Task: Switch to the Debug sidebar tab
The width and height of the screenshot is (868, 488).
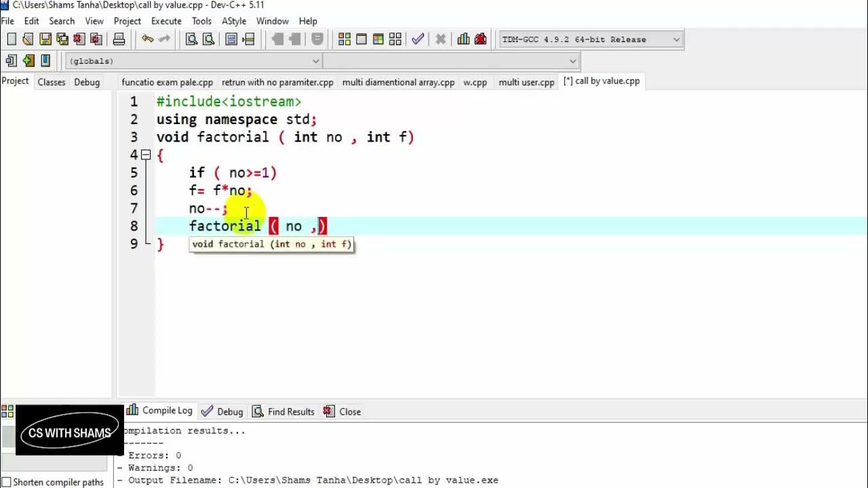Action: click(87, 82)
